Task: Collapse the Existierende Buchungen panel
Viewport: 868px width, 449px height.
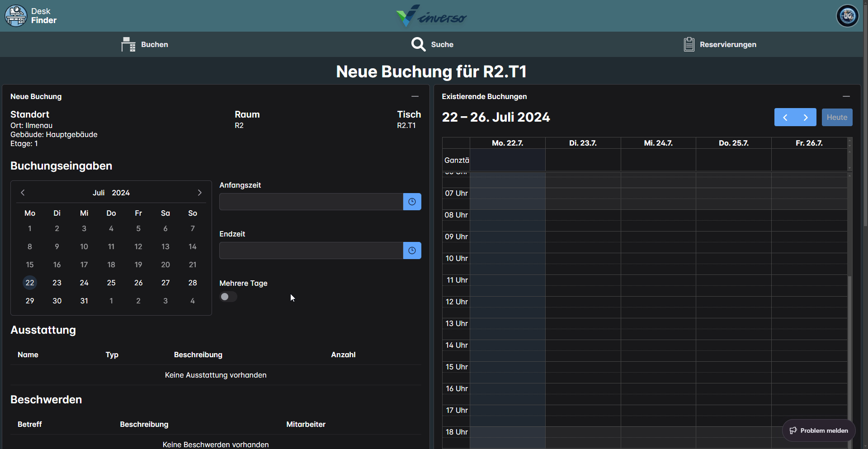Action: (x=846, y=96)
